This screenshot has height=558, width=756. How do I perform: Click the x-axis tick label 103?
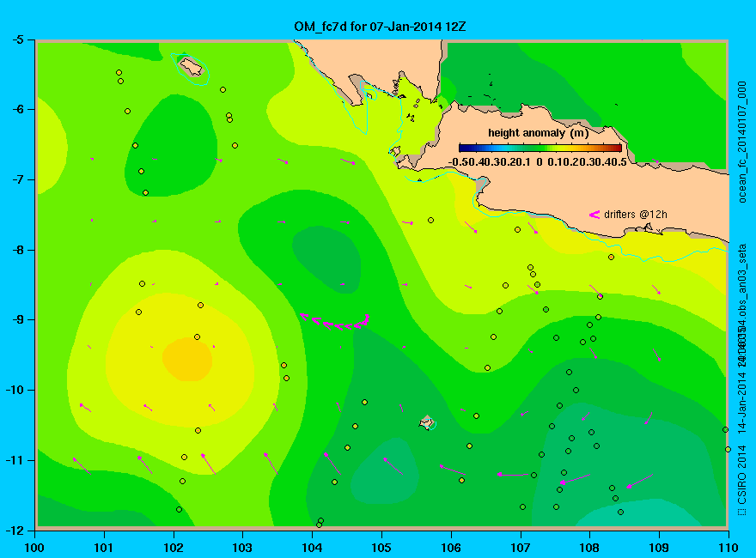(x=242, y=548)
